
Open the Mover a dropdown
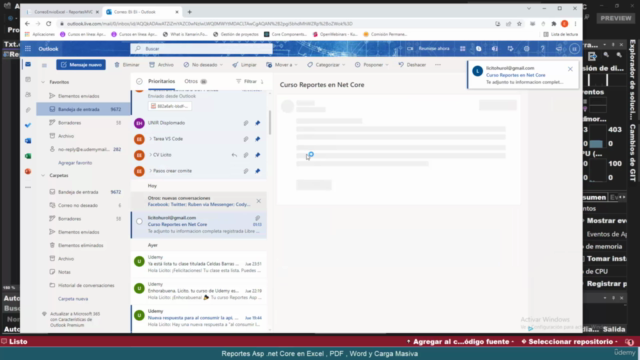point(296,65)
